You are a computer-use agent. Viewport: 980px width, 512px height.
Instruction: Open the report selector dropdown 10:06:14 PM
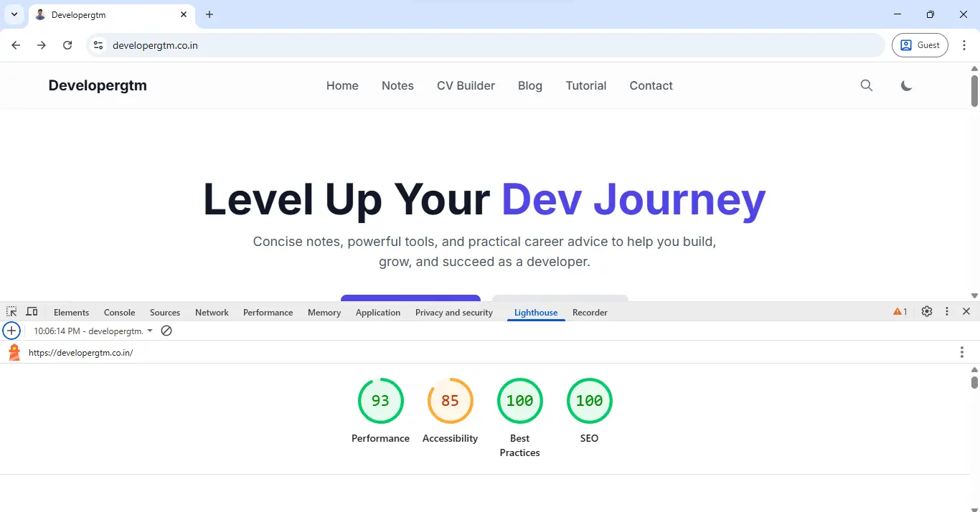[x=93, y=331]
